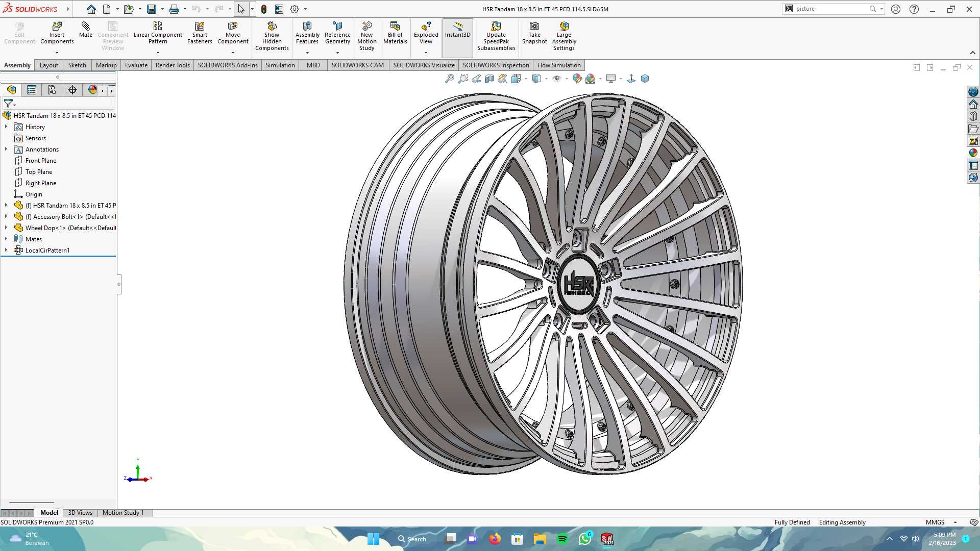Open the 3D Views tab
Image resolution: width=980 pixels, height=551 pixels.
(80, 513)
